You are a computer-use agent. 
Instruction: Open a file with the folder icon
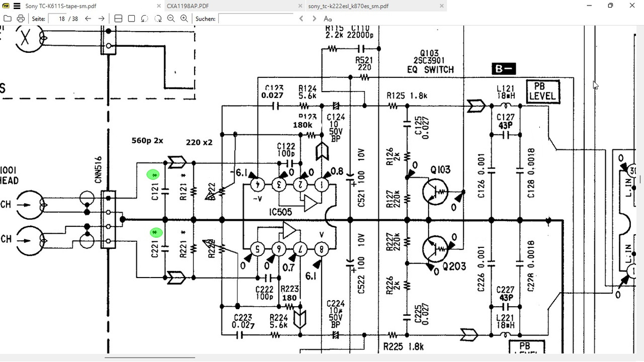8,19
